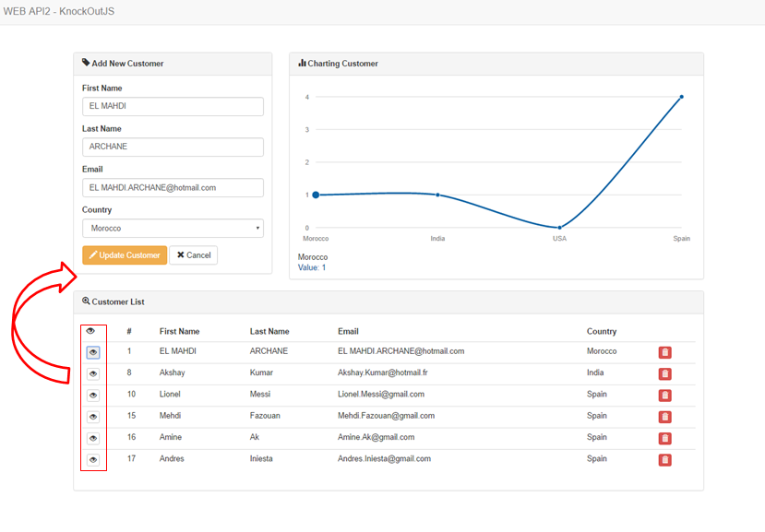Delete Akshay Kumar using red trash icon

point(664,373)
